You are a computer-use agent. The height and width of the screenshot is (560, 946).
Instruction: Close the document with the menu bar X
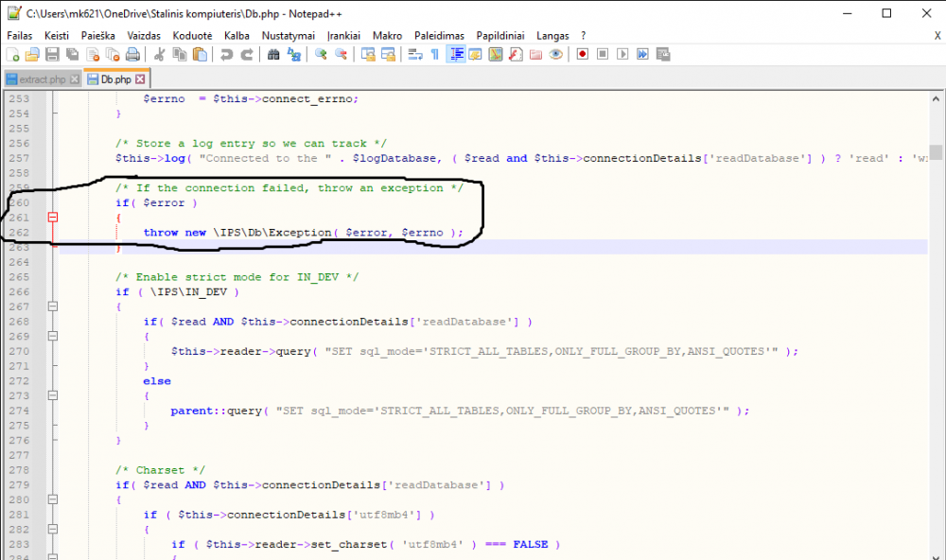937,36
